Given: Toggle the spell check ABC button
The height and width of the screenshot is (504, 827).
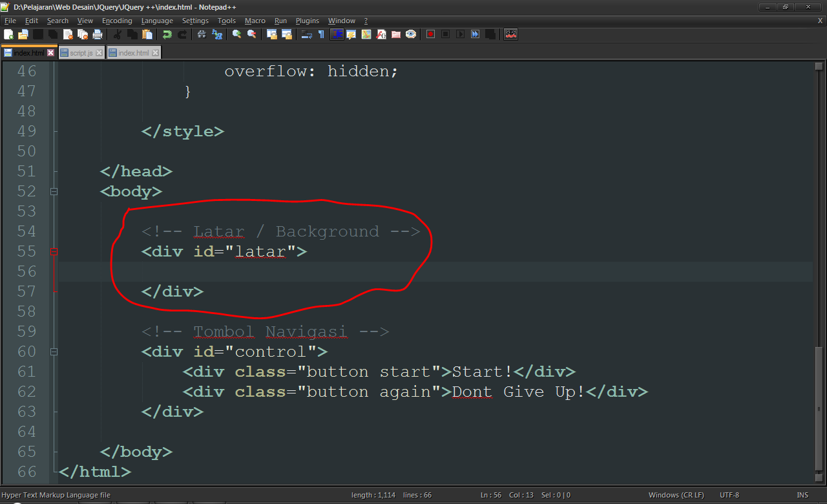Looking at the screenshot, I should click(x=511, y=34).
